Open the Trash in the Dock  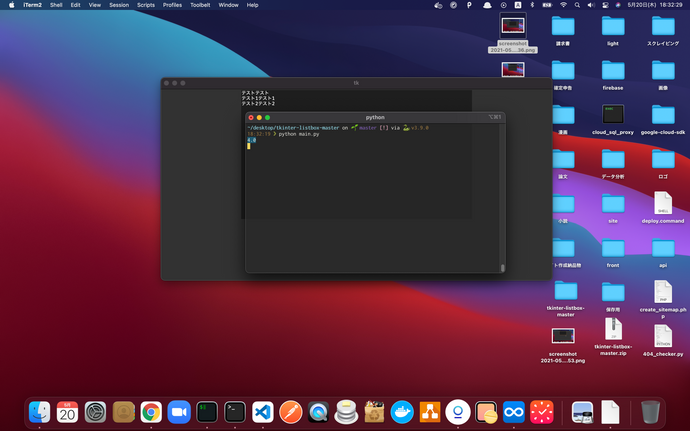click(650, 413)
